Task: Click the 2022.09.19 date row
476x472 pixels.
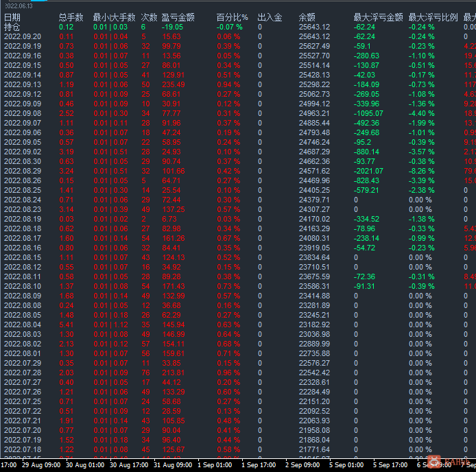Action: tap(23, 46)
